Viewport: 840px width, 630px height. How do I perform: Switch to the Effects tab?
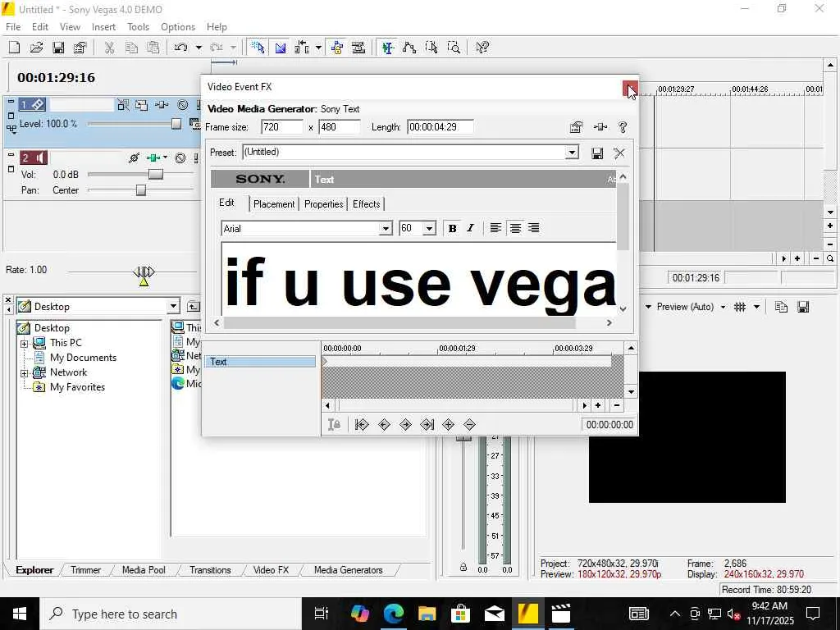[x=367, y=204]
